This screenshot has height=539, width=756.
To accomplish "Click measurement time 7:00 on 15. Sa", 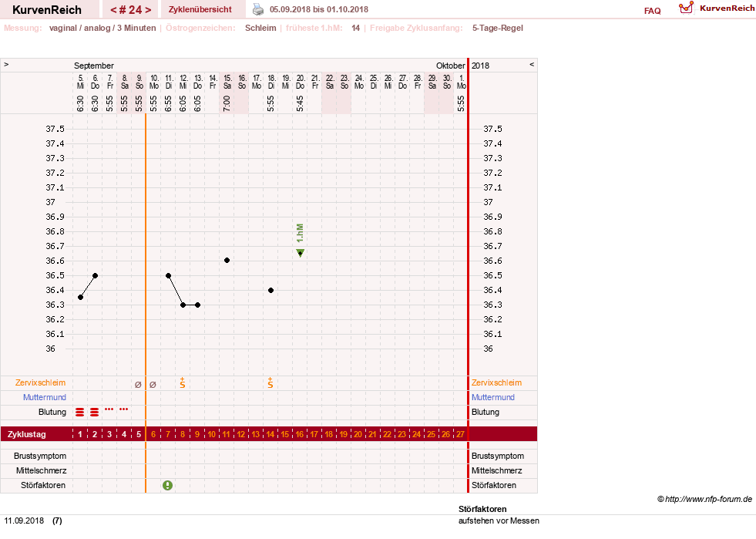I will [227, 103].
